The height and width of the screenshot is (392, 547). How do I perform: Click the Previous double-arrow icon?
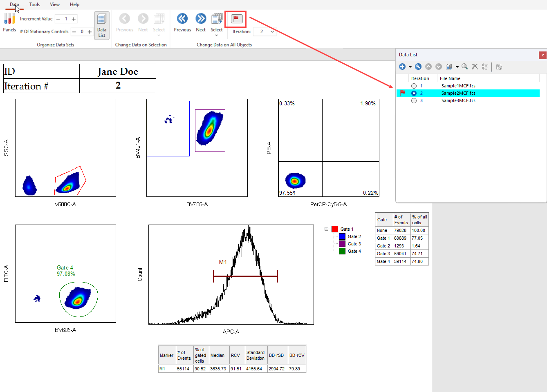point(182,18)
